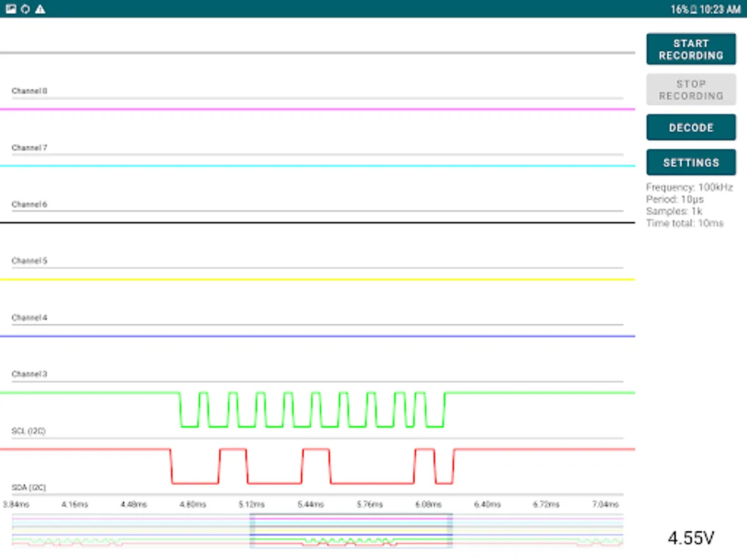Viewport: 747px width, 560px height.
Task: Select the Channel 7 label
Action: pos(29,148)
